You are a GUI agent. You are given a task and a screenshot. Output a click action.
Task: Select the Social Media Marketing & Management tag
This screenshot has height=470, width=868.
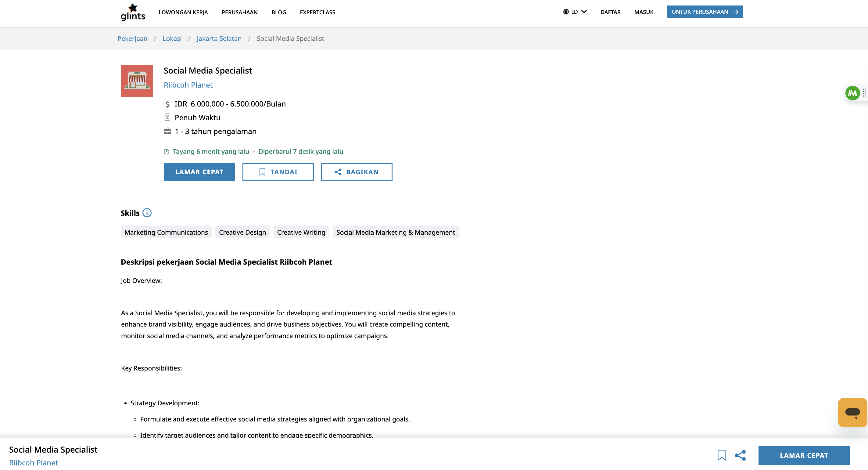pos(395,232)
